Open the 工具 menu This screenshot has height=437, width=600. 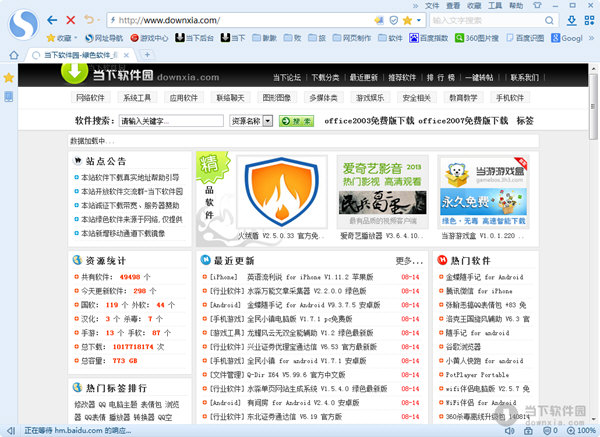point(495,5)
